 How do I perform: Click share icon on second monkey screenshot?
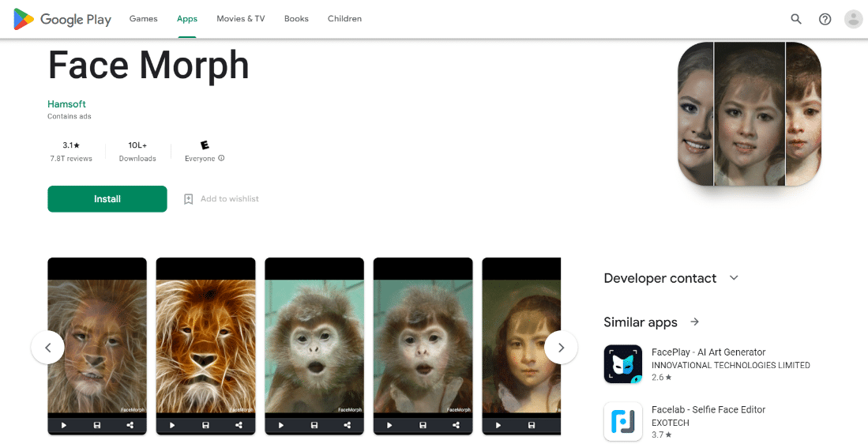[x=456, y=425]
